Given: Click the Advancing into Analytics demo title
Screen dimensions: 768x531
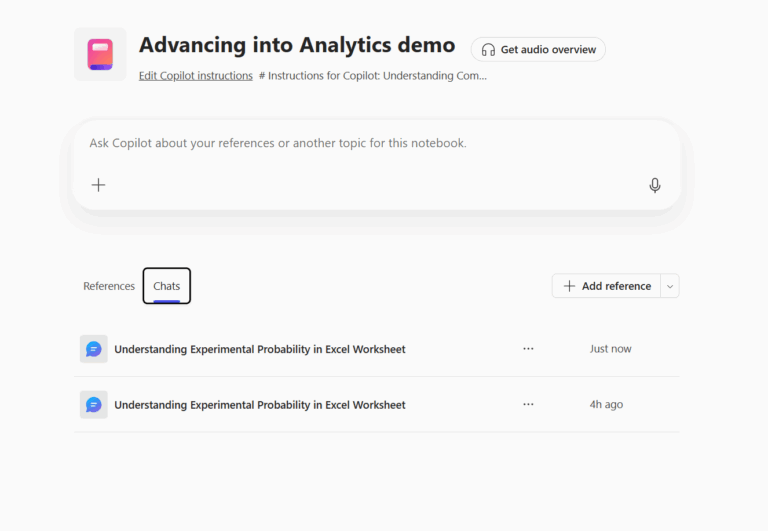Looking at the screenshot, I should [297, 45].
